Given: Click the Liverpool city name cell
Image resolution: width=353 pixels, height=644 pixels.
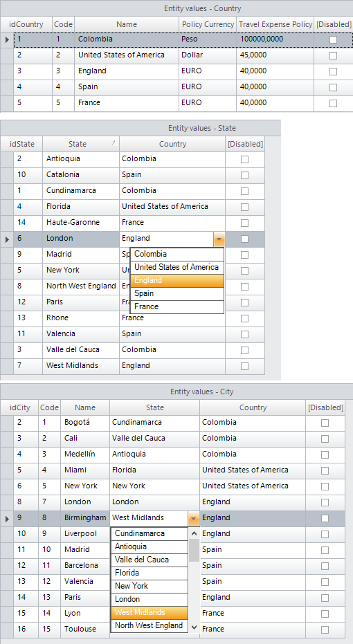Looking at the screenshot, I should (x=85, y=534).
